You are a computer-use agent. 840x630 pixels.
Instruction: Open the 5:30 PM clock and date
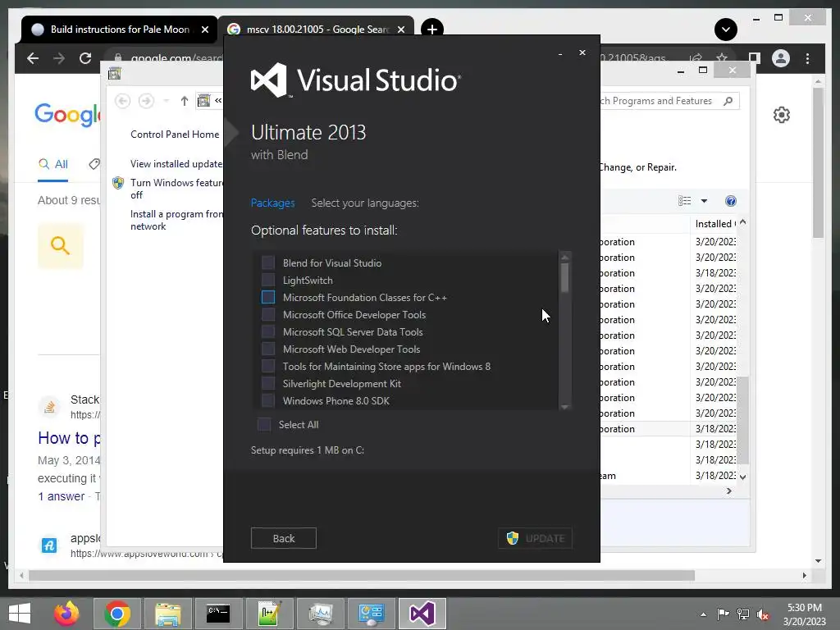coord(804,614)
